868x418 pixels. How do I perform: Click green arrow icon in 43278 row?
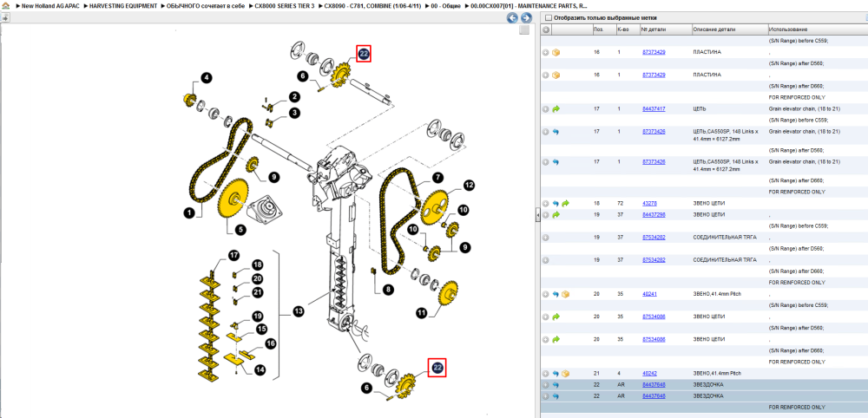coord(566,204)
